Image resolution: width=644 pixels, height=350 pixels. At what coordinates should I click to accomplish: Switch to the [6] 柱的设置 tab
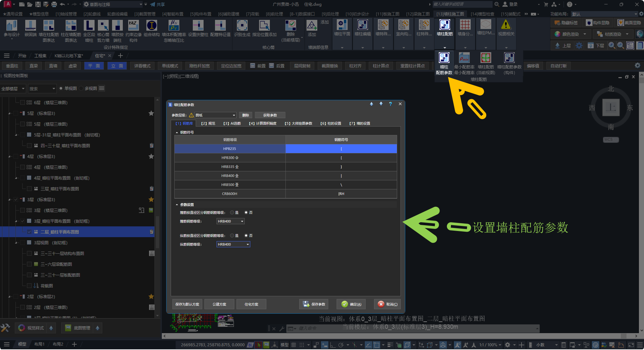click(330, 123)
